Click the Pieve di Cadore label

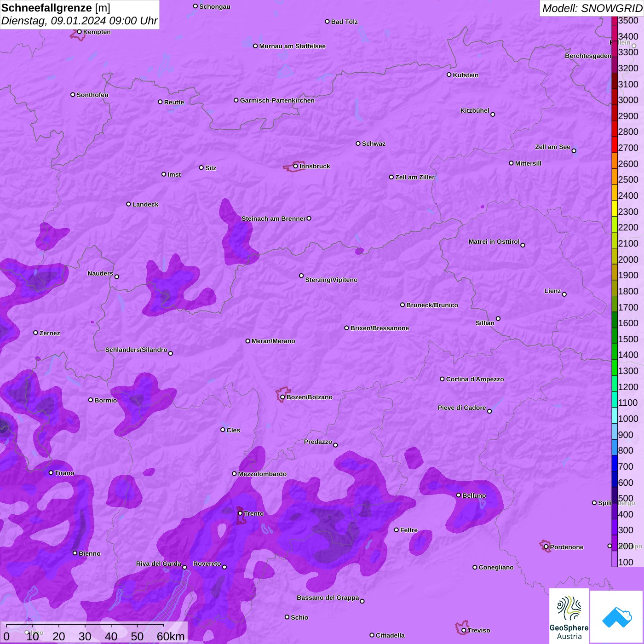click(462, 408)
